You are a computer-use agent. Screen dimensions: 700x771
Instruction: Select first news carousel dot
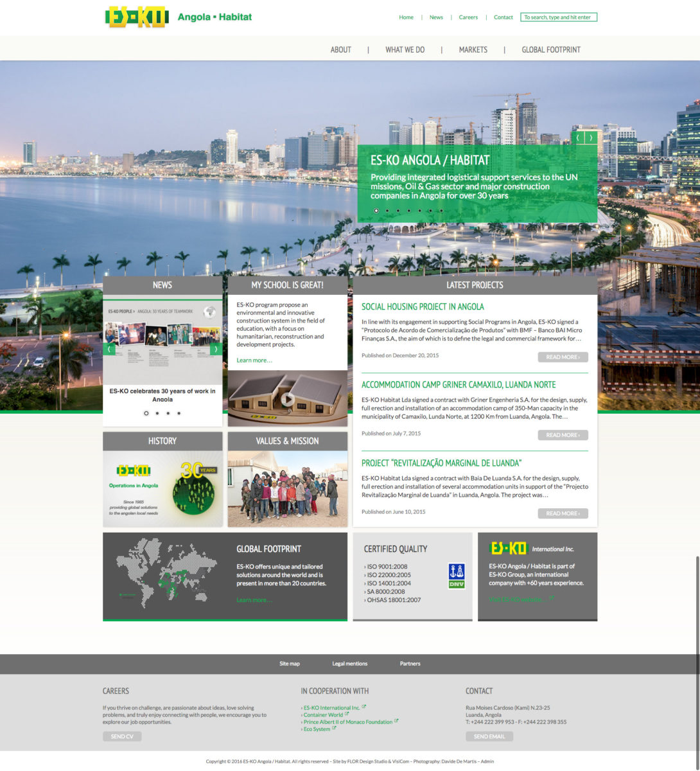[146, 413]
